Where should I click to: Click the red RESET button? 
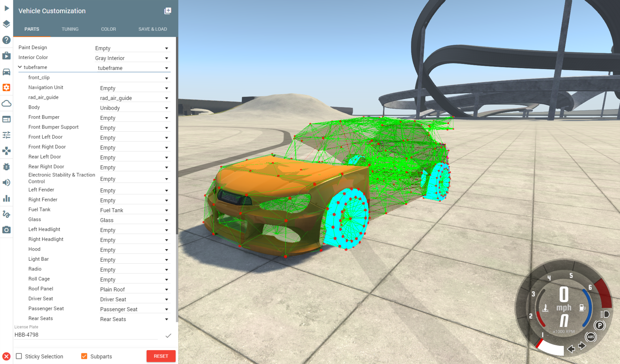pos(161,356)
